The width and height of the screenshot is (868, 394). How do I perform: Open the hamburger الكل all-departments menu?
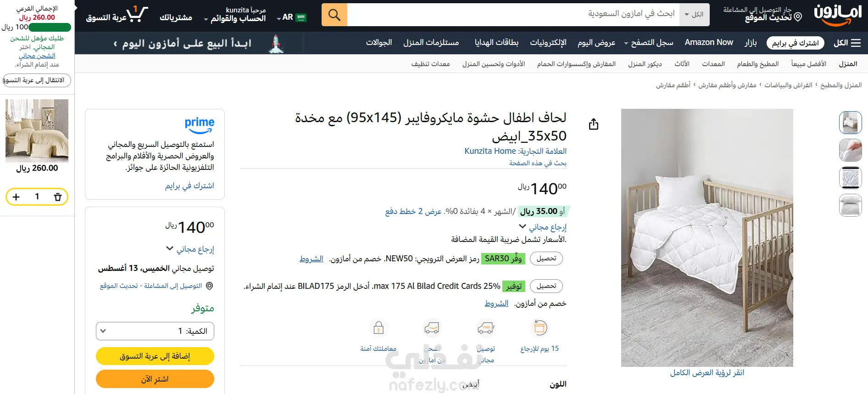click(x=847, y=43)
